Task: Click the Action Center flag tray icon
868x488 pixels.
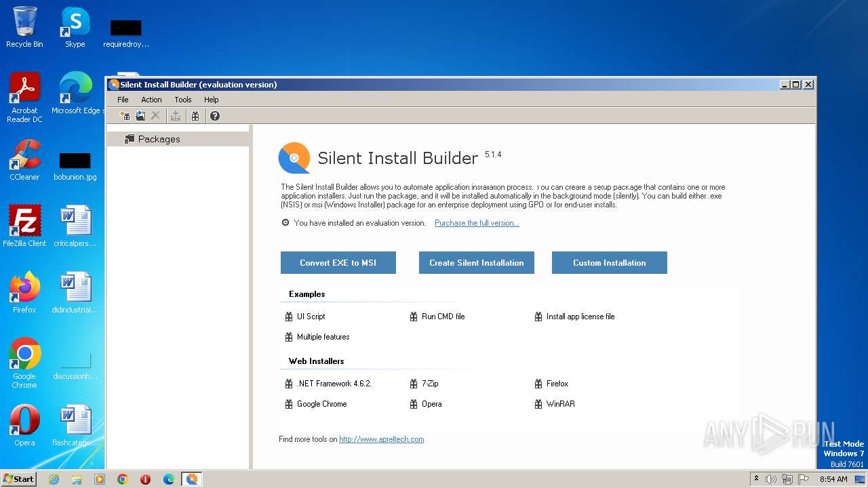Action: tap(804, 479)
